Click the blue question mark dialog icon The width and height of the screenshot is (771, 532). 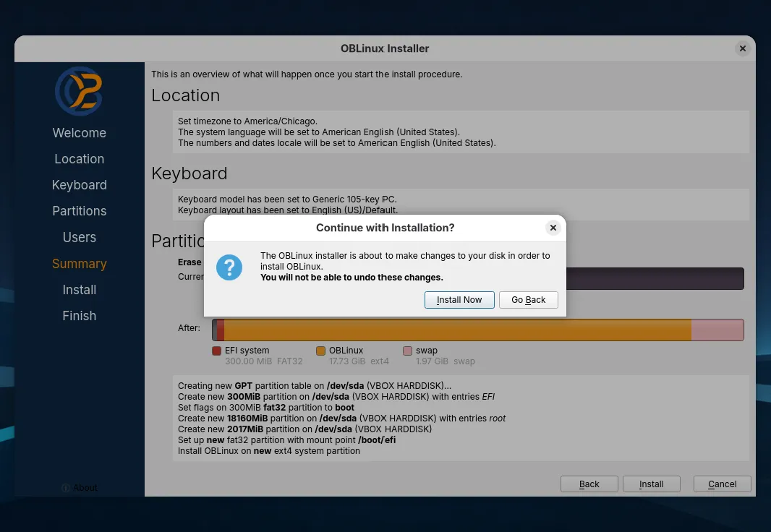229,267
